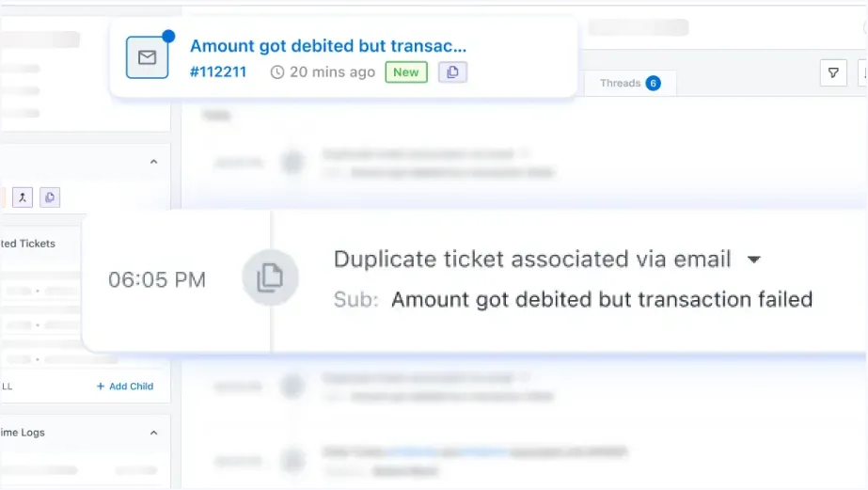Click duplicate icon next to New badge

pyautogui.click(x=452, y=72)
